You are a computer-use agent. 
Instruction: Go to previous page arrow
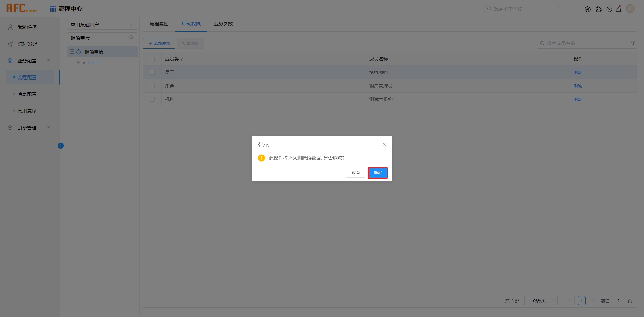click(x=570, y=301)
